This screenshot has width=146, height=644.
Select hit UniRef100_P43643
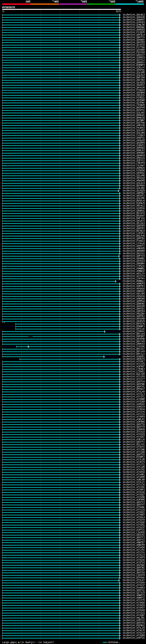click(x=134, y=128)
